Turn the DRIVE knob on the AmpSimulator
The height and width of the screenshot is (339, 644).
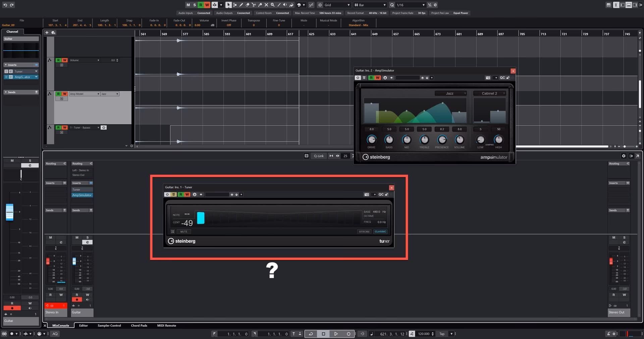click(x=371, y=140)
